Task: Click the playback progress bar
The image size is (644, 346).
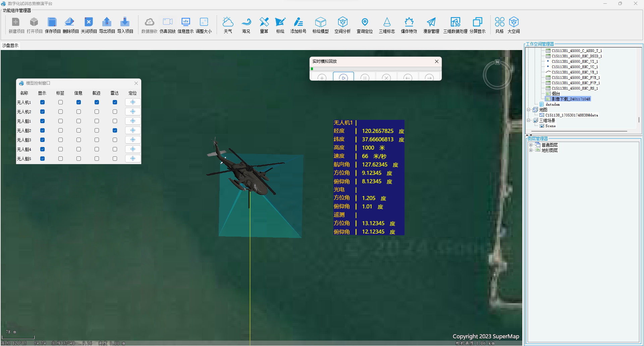Action: click(x=376, y=69)
